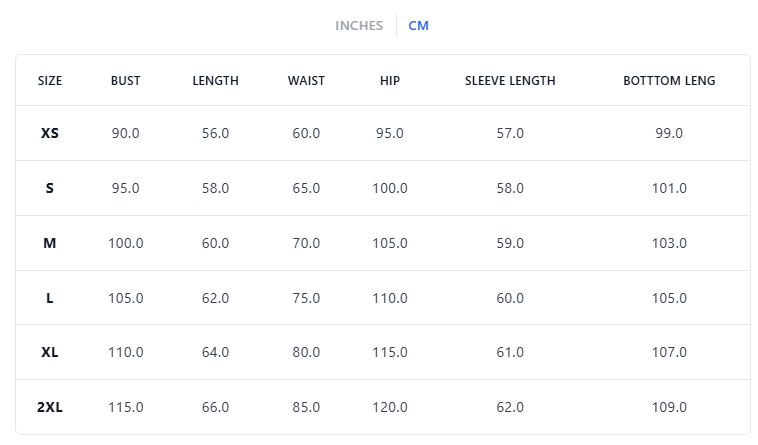This screenshot has height=445, width=758.
Task: Select the XS size row label
Action: click(50, 133)
